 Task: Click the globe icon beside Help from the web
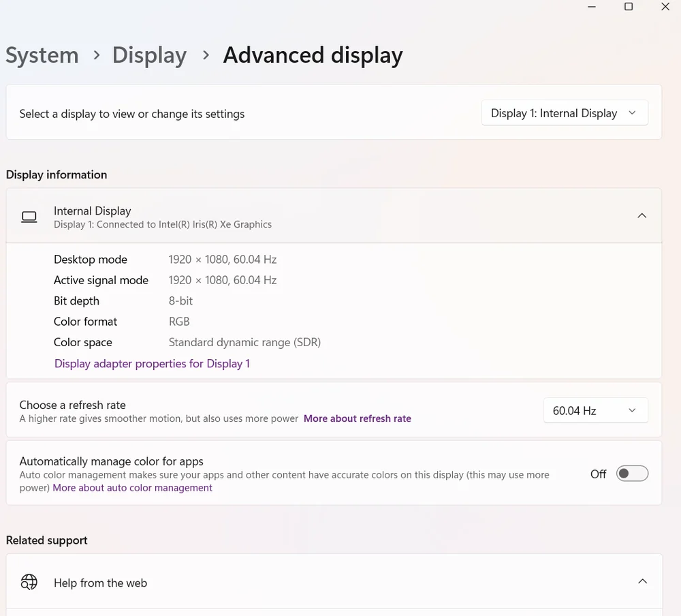tap(29, 582)
